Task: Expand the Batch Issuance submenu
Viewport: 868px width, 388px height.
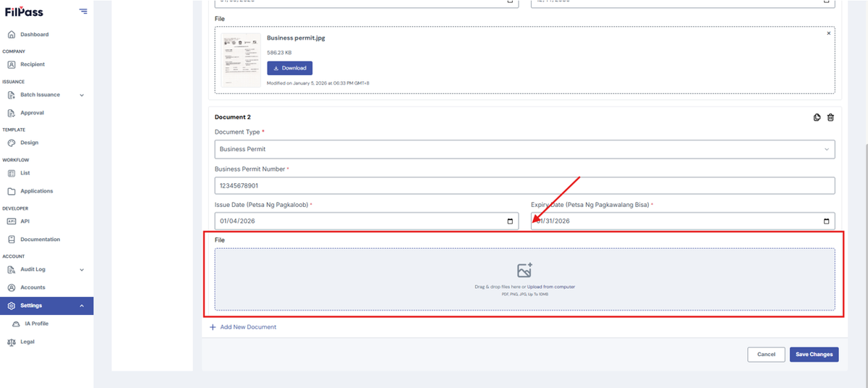Action: click(x=82, y=95)
